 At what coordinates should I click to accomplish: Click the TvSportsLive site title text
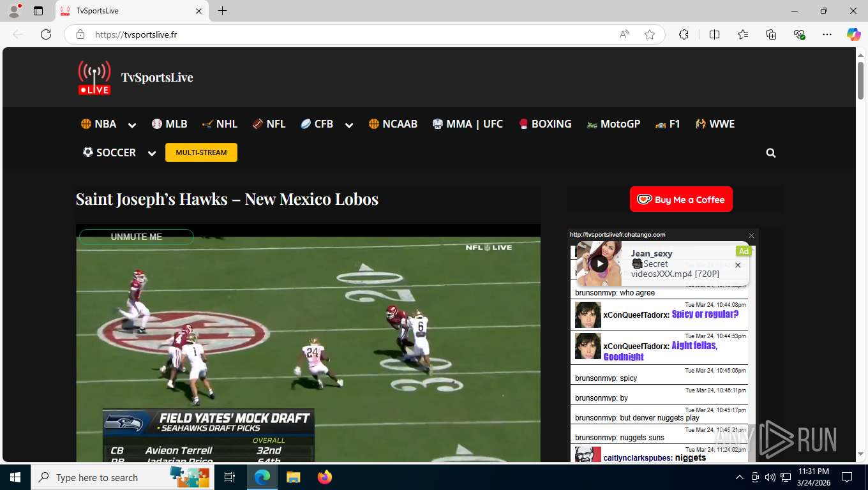[x=157, y=78]
